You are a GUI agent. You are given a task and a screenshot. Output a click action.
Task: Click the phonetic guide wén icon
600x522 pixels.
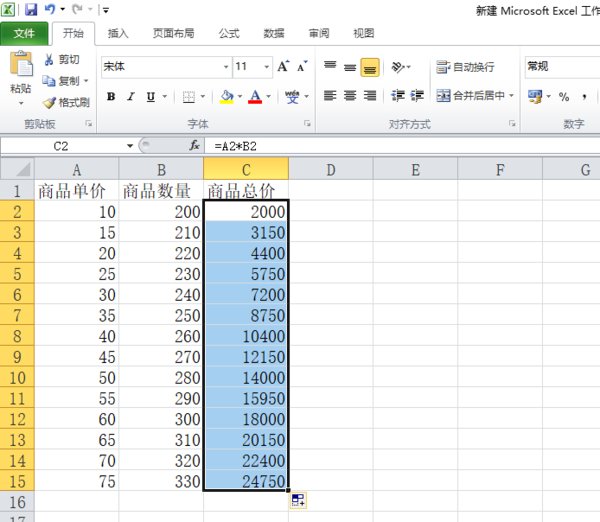(x=292, y=97)
